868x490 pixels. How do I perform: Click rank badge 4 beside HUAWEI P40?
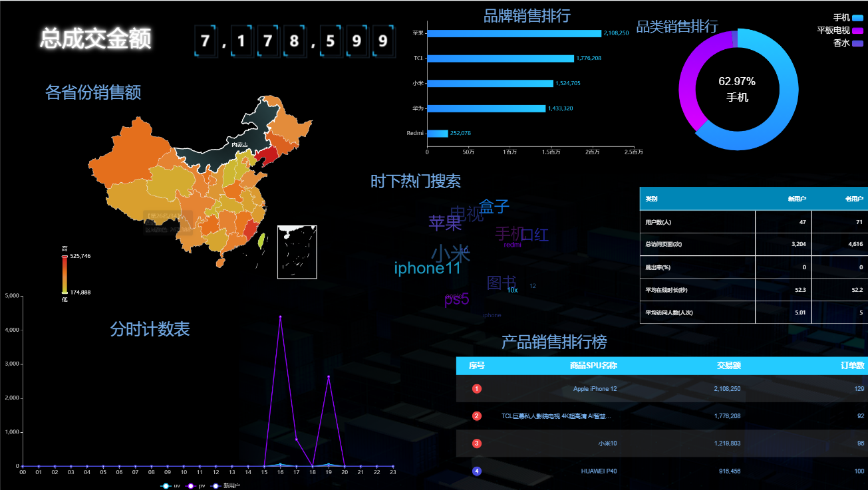pos(477,471)
